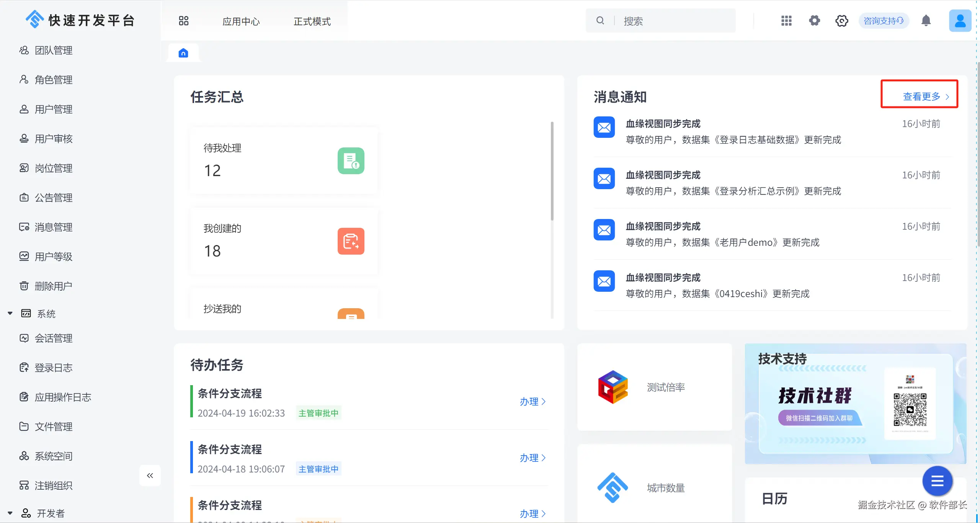
Task: Click the 咨询支持 button
Action: pos(883,21)
